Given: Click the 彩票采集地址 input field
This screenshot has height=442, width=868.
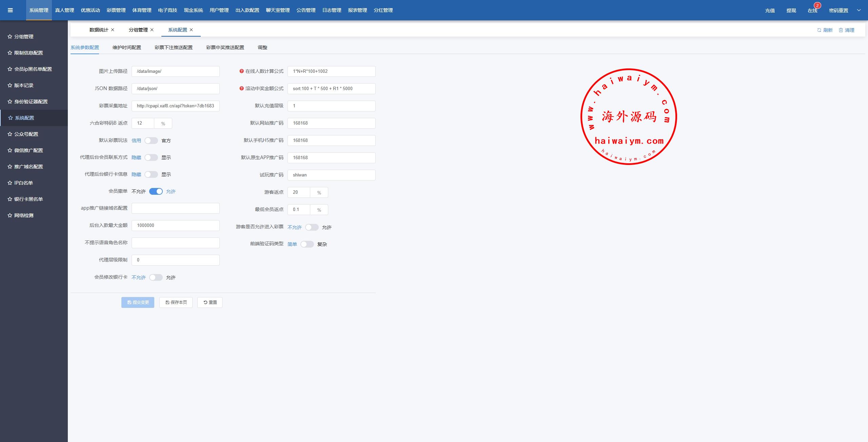Looking at the screenshot, I should pos(175,106).
